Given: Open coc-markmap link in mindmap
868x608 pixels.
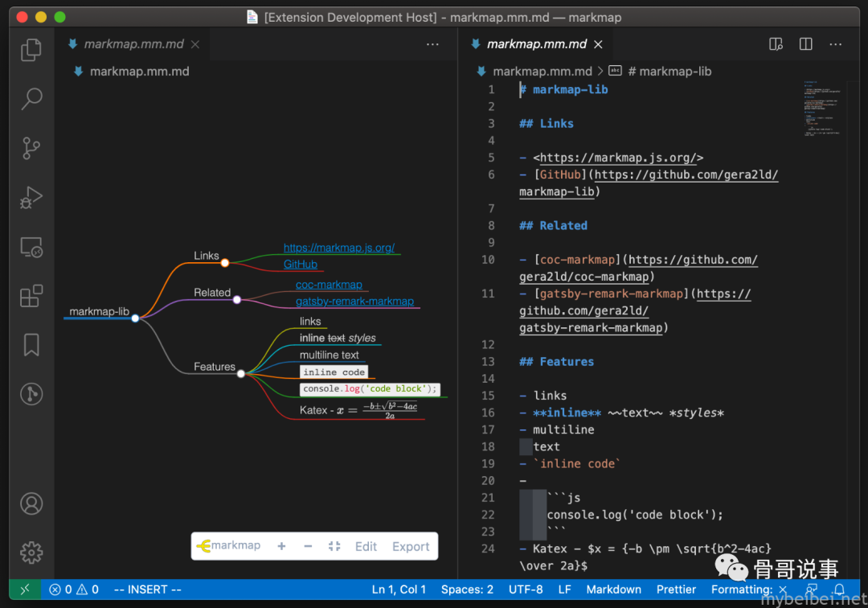Looking at the screenshot, I should coord(329,285).
